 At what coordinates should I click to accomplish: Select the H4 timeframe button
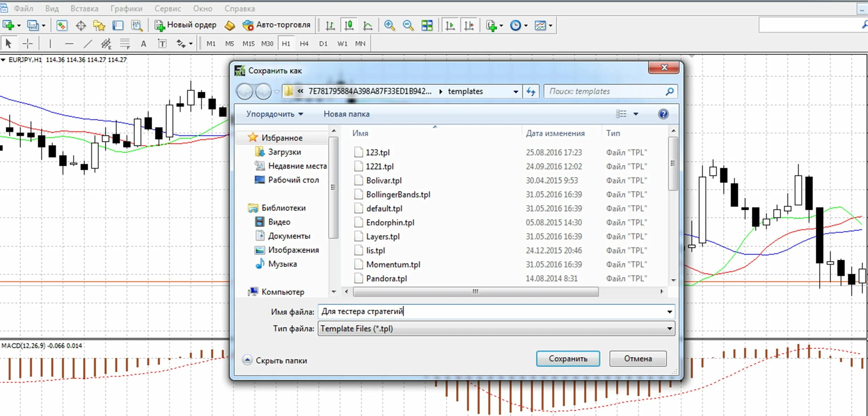(304, 44)
